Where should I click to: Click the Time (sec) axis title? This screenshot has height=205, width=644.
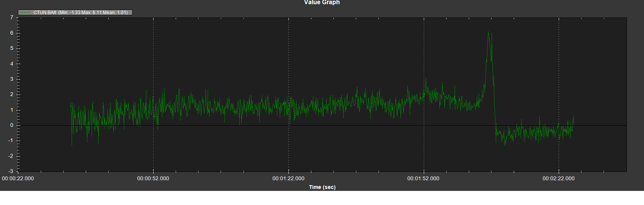pos(322,187)
